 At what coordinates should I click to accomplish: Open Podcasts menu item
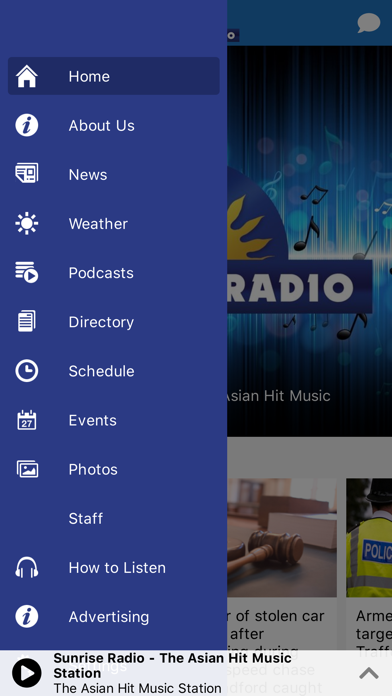(114, 273)
